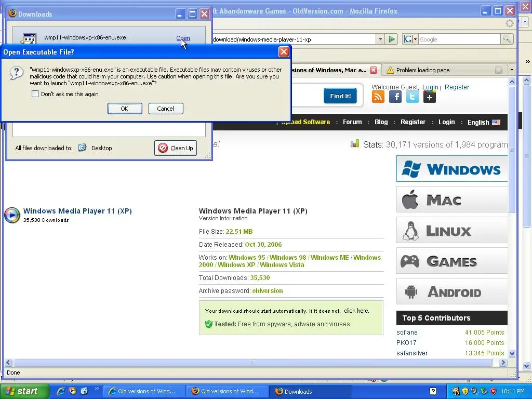The width and height of the screenshot is (532, 399).
Task: Open the Facebook icon
Action: click(395, 97)
